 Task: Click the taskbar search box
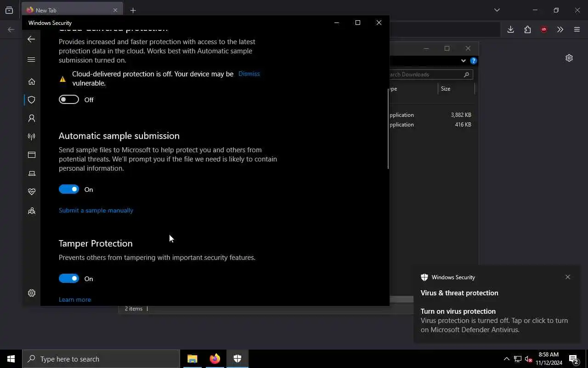coord(101,359)
